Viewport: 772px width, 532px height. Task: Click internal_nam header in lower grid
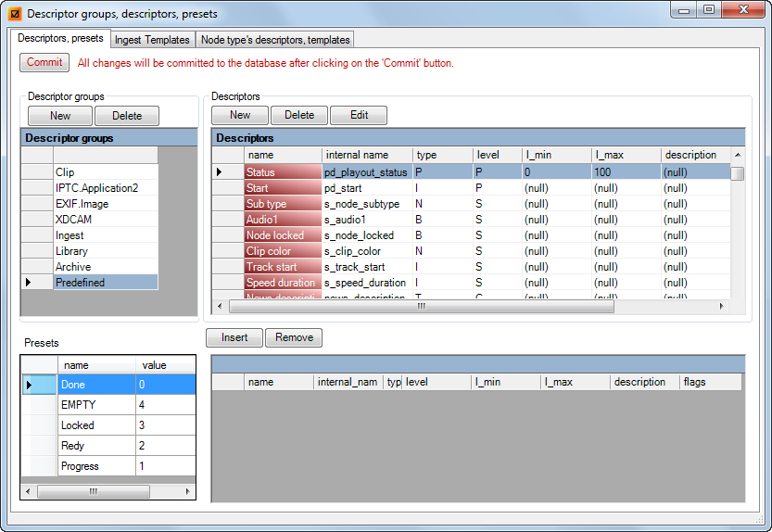coord(348,382)
